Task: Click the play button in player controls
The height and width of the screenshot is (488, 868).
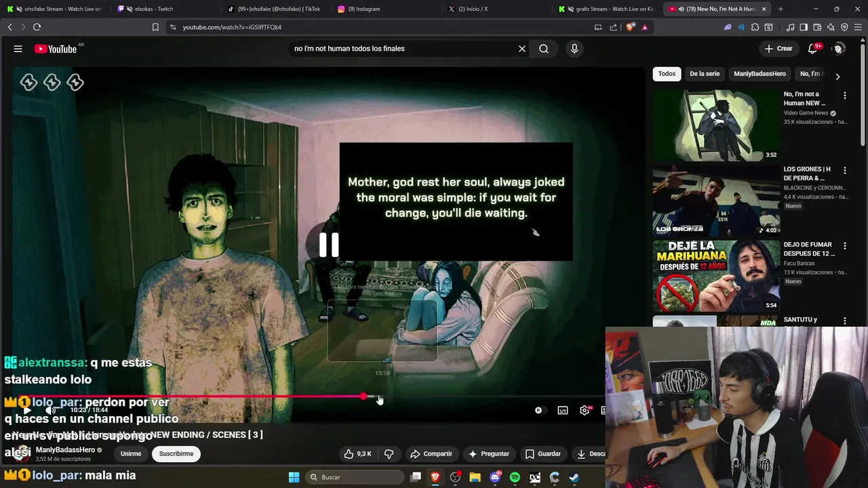Action: click(x=27, y=410)
